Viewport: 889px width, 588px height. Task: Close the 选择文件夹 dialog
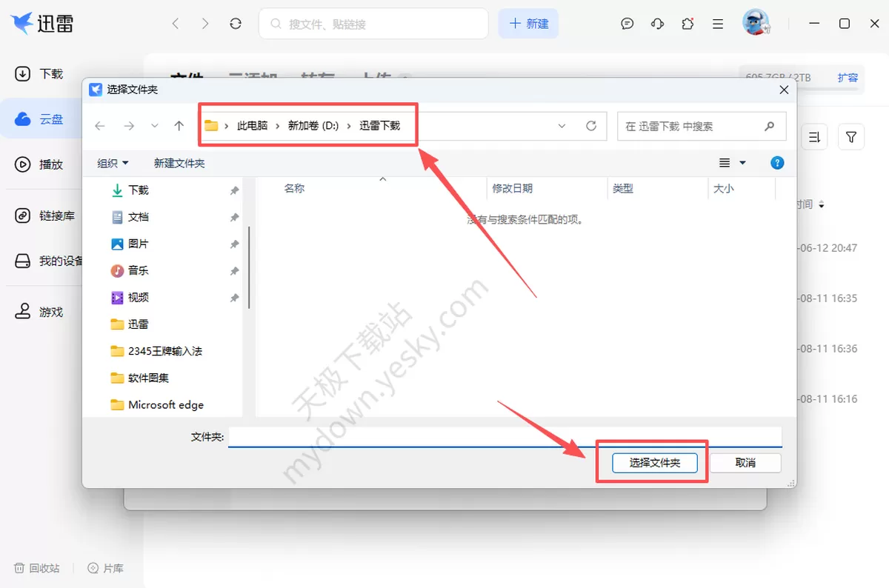[x=785, y=90]
